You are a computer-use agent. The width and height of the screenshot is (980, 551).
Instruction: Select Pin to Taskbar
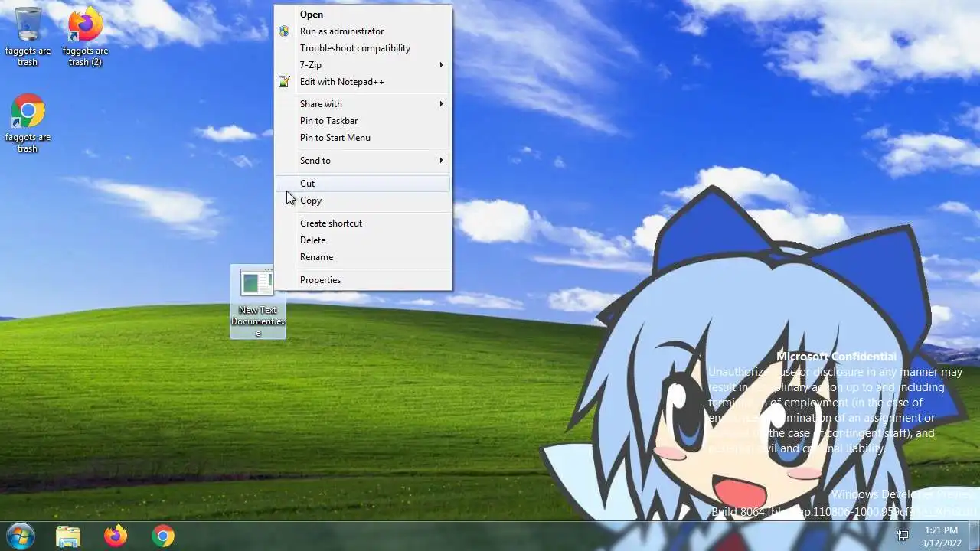363,121
